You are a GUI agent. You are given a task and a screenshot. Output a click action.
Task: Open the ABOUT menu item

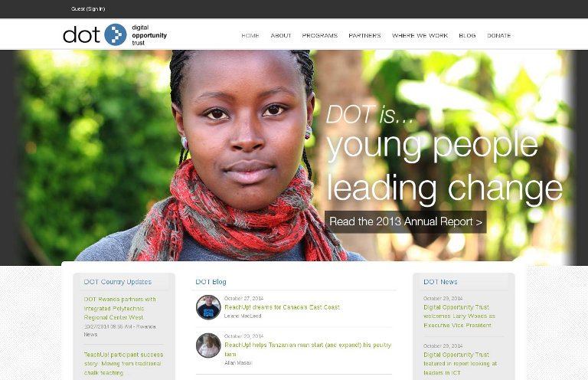coord(281,36)
